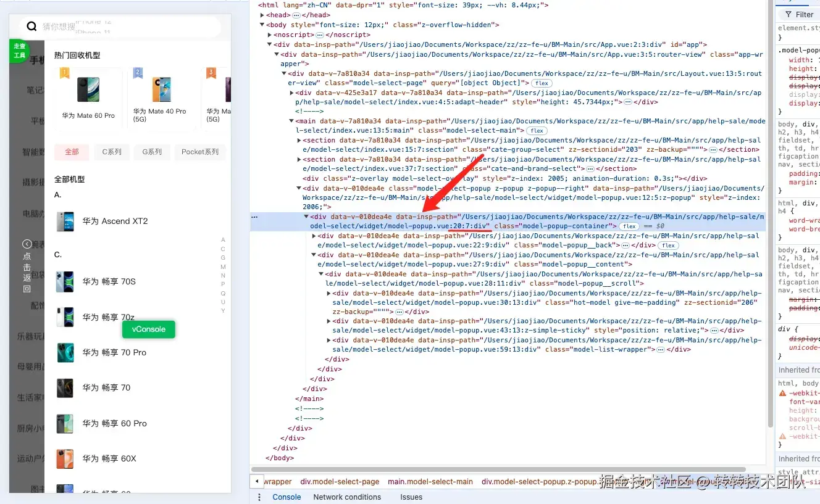820x504 pixels.
Task: Click flex badge on model-popup-container node
Action: tap(629, 226)
